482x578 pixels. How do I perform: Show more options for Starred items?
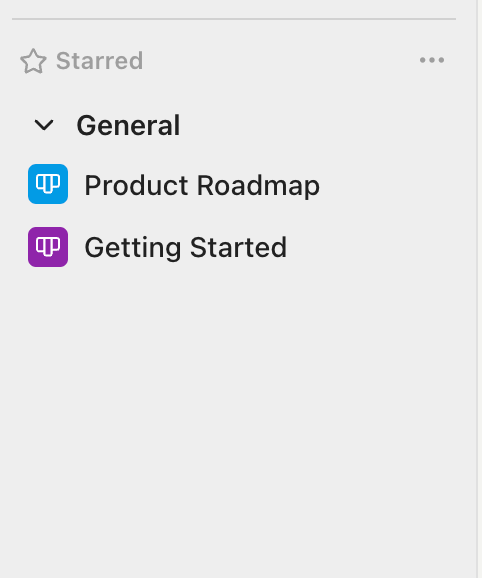pyautogui.click(x=432, y=60)
